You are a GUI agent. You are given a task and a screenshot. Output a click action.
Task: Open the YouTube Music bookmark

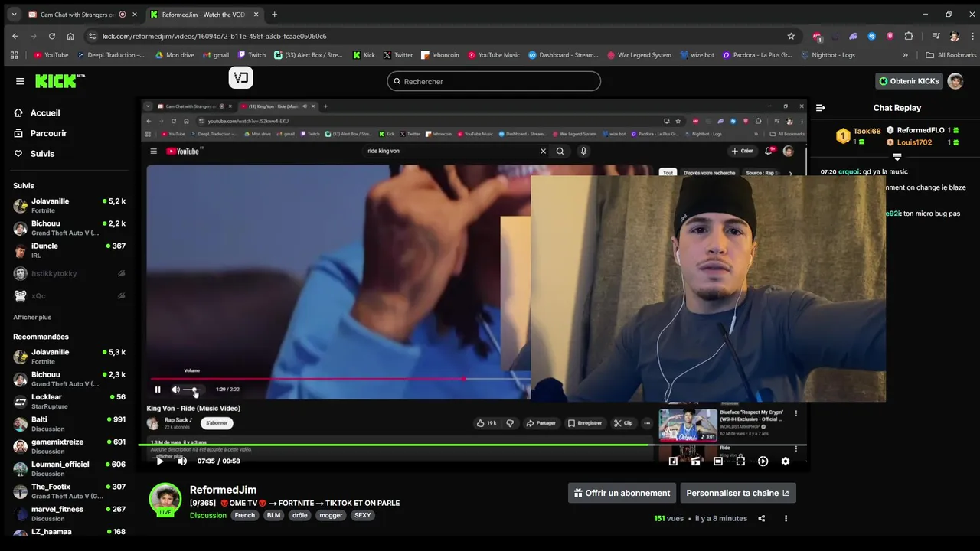[494, 55]
